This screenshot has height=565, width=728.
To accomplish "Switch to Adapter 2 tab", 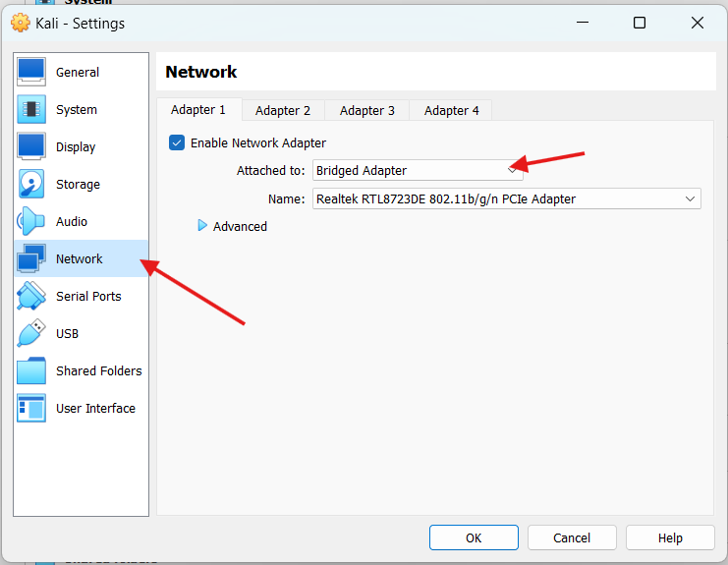I will click(283, 110).
